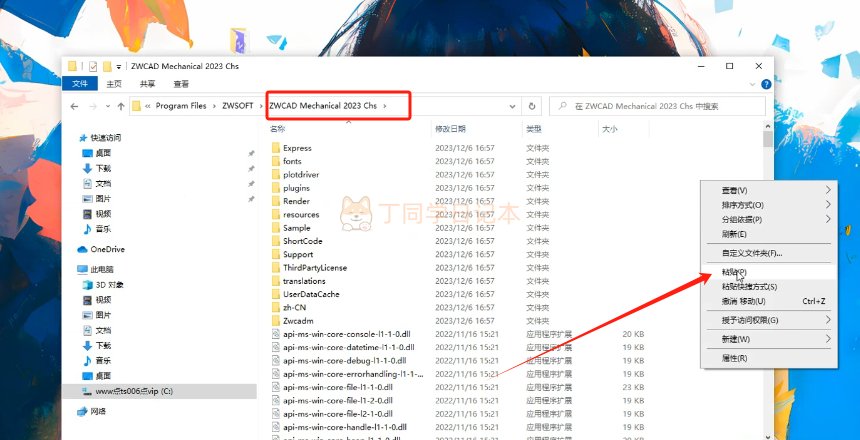Select 快速访问 in navigation pane
Screen dimensions: 860x440
point(106,138)
